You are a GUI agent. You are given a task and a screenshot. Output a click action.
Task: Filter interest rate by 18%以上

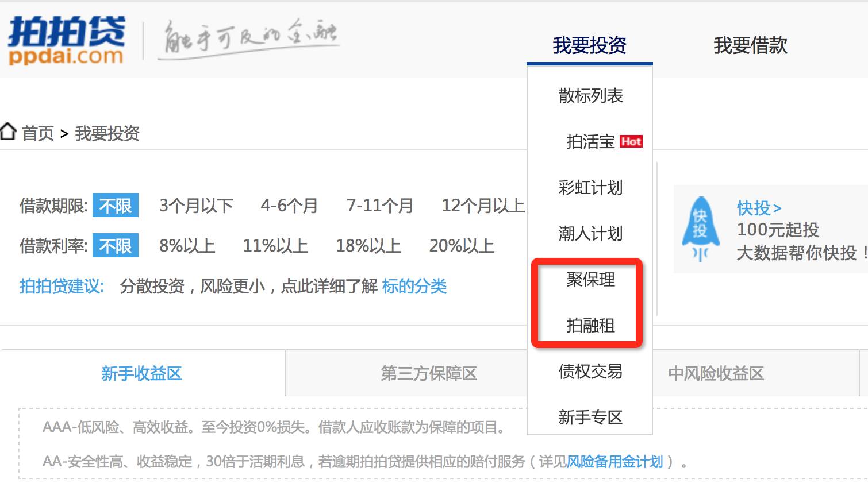pyautogui.click(x=369, y=246)
